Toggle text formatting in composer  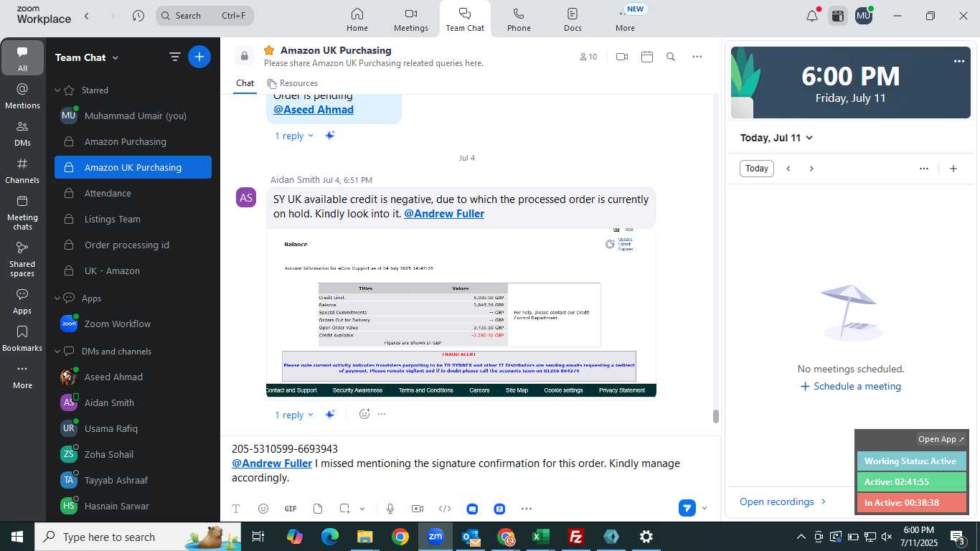236,509
